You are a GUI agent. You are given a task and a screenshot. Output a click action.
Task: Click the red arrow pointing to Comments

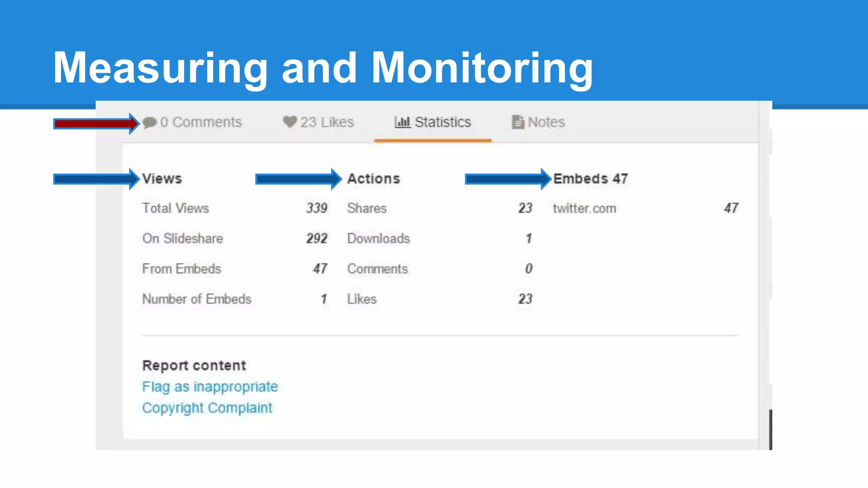point(96,124)
